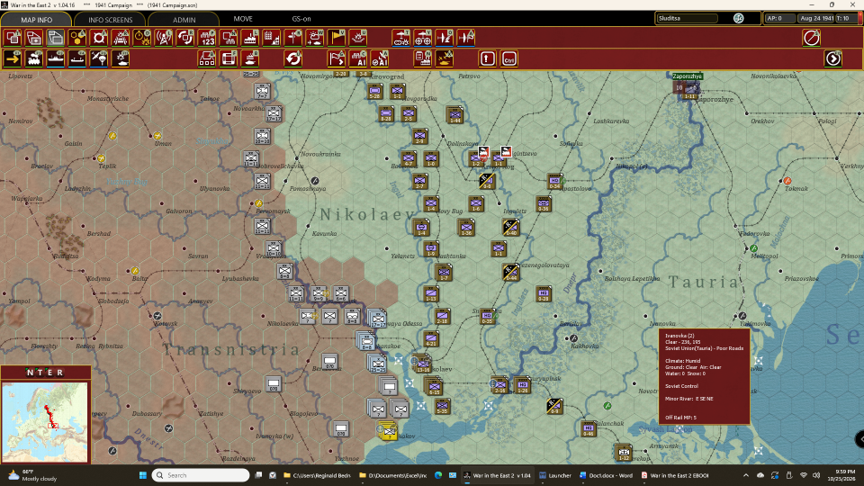Click the up-arrow Shift key icon

[487, 58]
